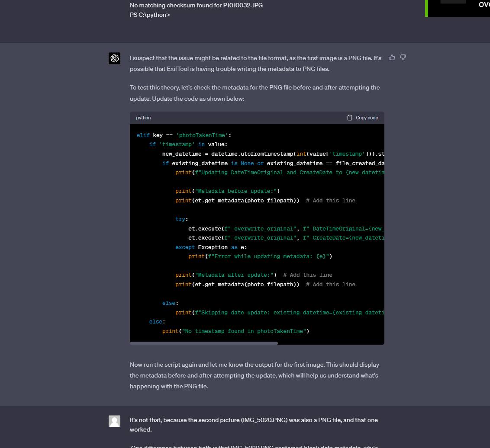490x448 pixels.
Task: Click the "I suspect that the issue" paragraph
Action: (x=255, y=64)
